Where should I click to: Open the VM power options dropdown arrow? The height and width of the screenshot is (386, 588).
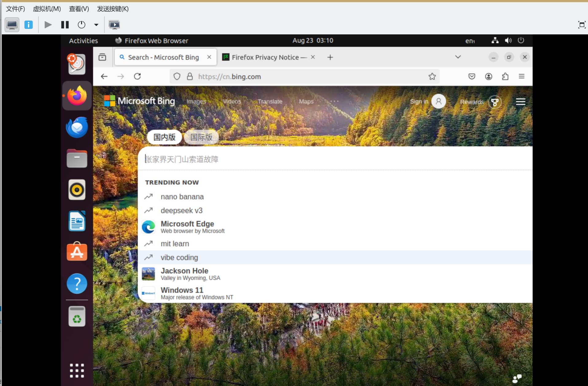coord(96,25)
